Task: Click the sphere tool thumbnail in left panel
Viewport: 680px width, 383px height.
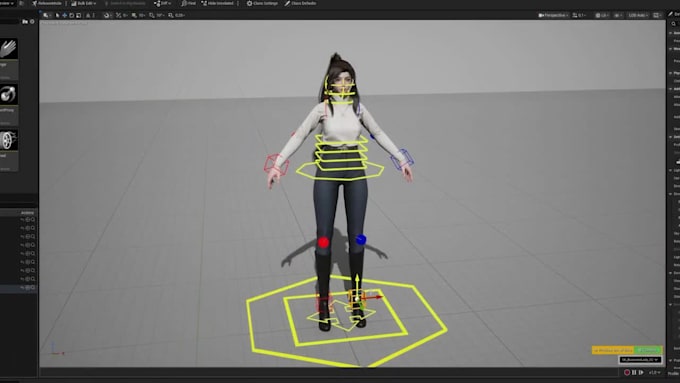Action: [x=8, y=94]
